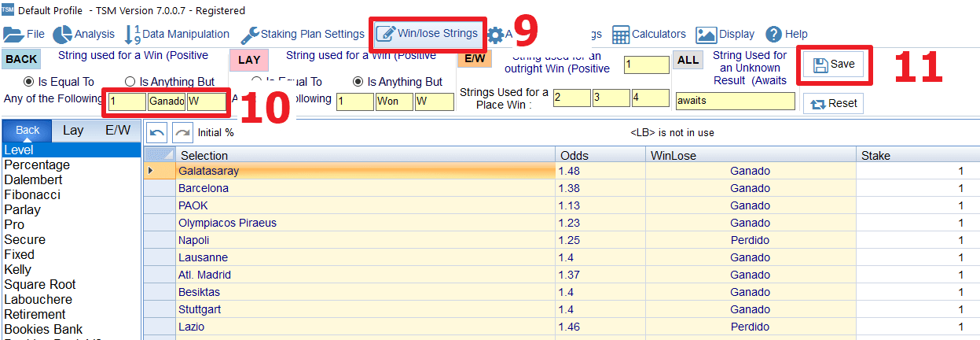
Task: Click the TSM application icon in title bar
Action: point(7,11)
